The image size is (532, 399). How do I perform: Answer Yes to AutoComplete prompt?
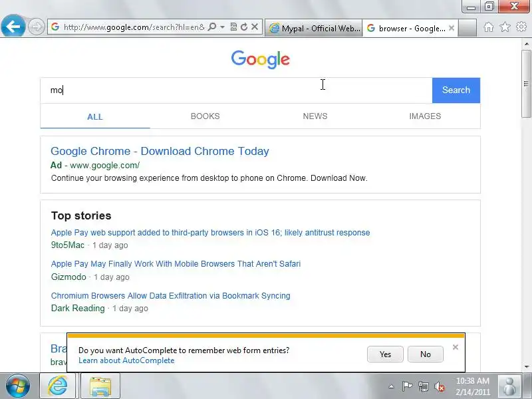coord(385,354)
